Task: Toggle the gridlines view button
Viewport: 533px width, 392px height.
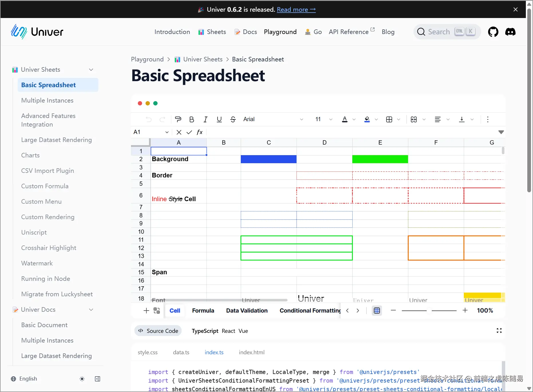Action: coord(377,311)
